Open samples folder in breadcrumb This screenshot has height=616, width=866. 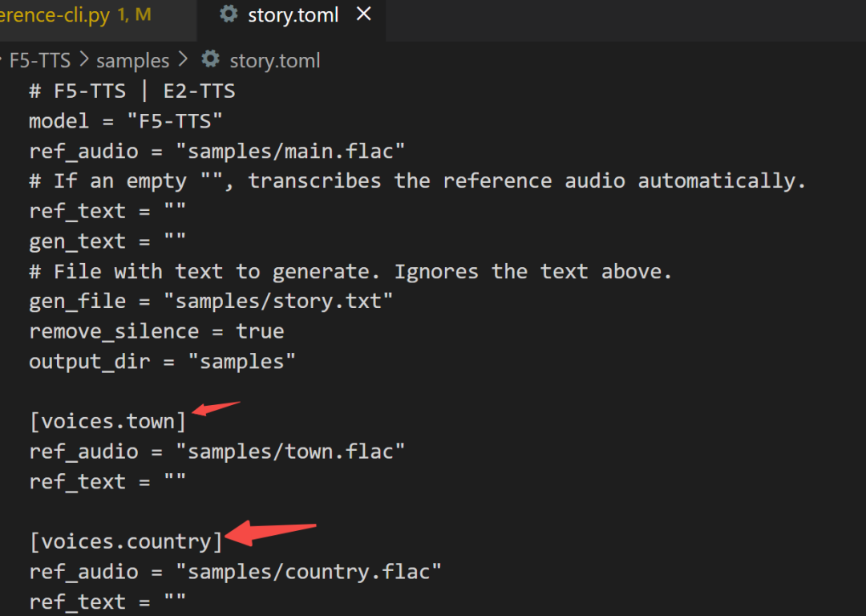(132, 61)
